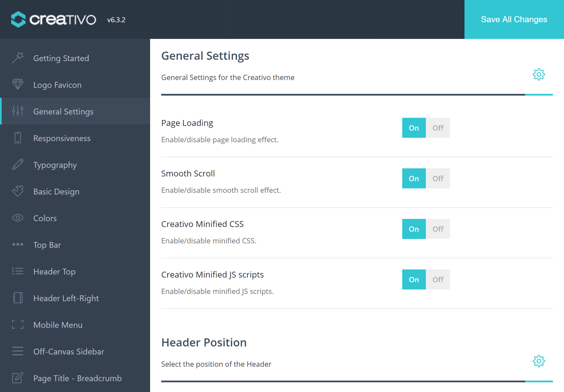Image resolution: width=564 pixels, height=392 pixels.
Task: Expand Header Position section gear icon
Action: tap(539, 361)
